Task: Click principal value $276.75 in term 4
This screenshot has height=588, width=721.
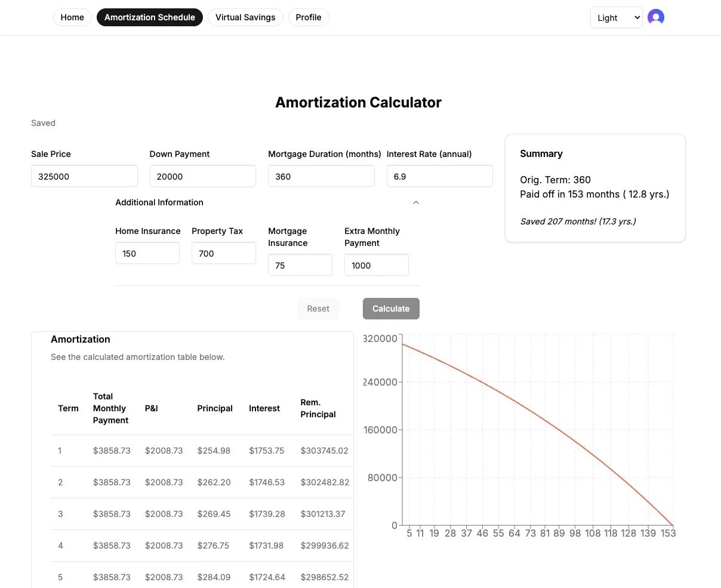Action: tap(213, 546)
